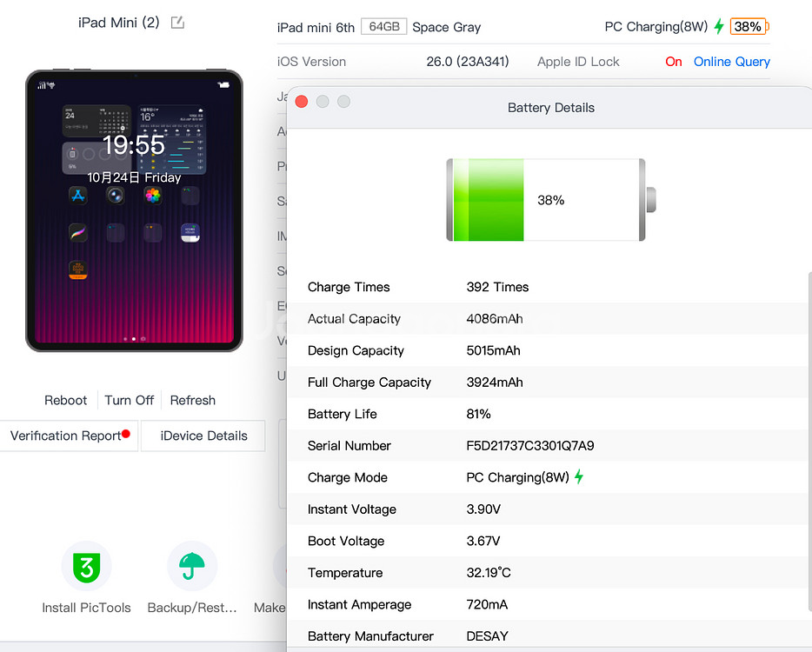Click the 64GB storage badge
This screenshot has height=652, width=812.
pos(383,27)
